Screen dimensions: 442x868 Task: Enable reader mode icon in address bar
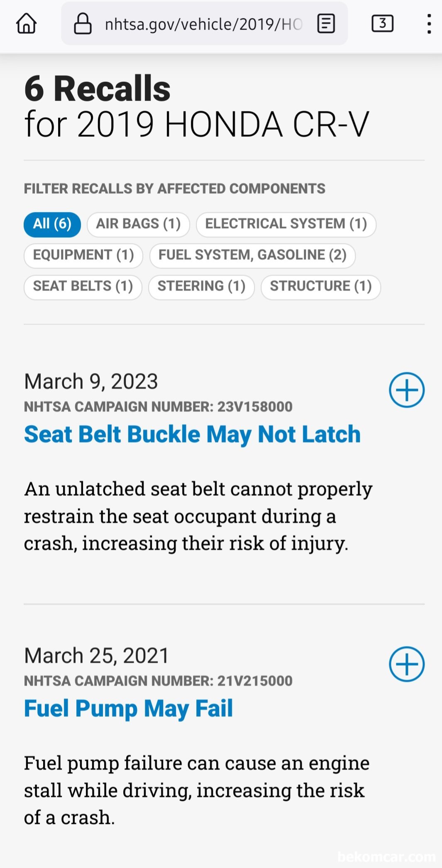[x=326, y=24]
